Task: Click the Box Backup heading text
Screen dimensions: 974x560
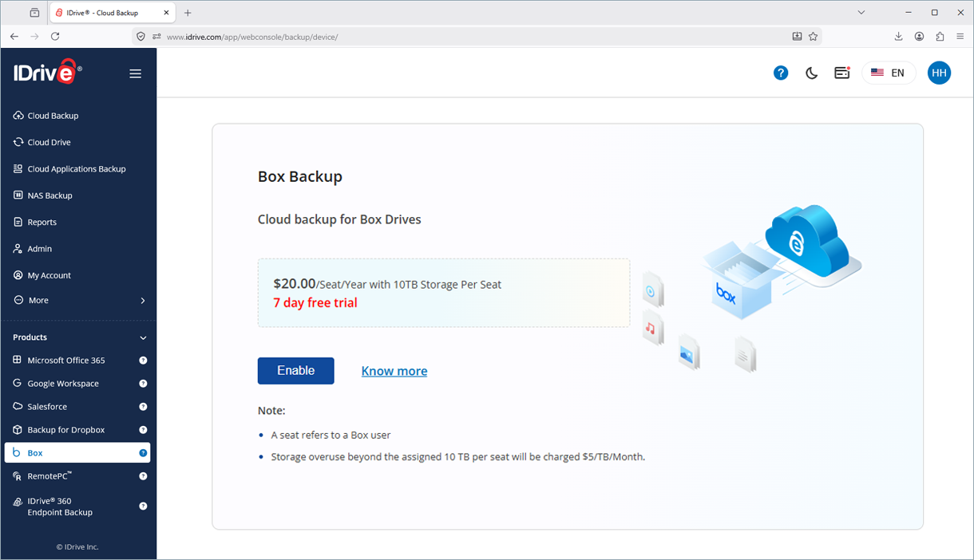Action: click(x=300, y=177)
